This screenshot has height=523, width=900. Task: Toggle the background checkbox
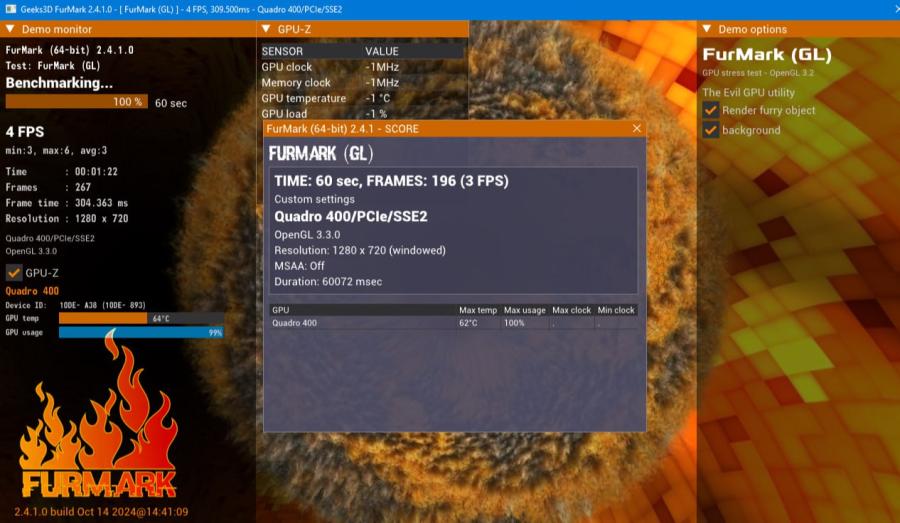(711, 130)
